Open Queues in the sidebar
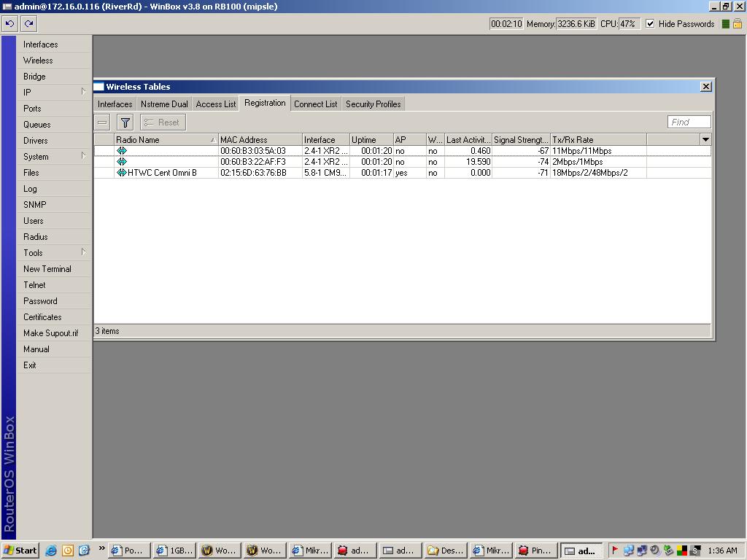This screenshot has height=560, width=747. (x=54, y=125)
